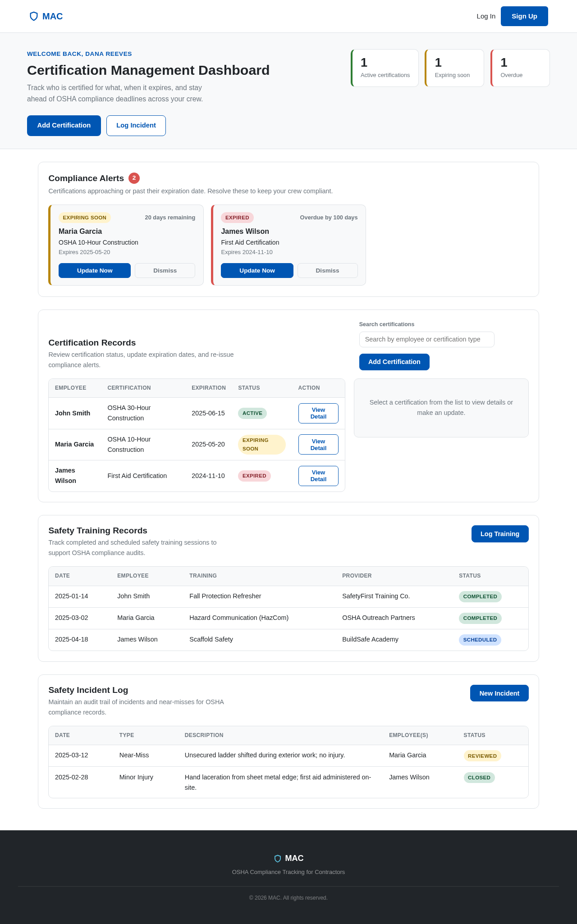Click the CLOSED status badge
Image resolution: width=577 pixels, height=924 pixels.
point(479,778)
